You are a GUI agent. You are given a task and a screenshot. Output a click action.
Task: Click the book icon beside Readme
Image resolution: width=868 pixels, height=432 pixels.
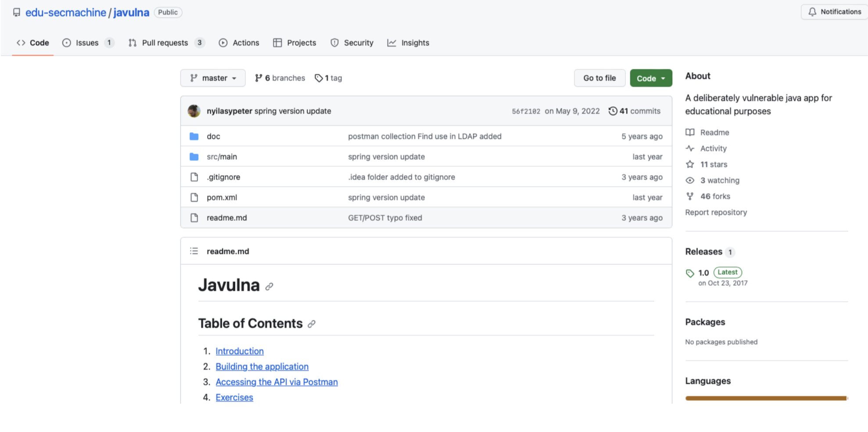coord(690,132)
